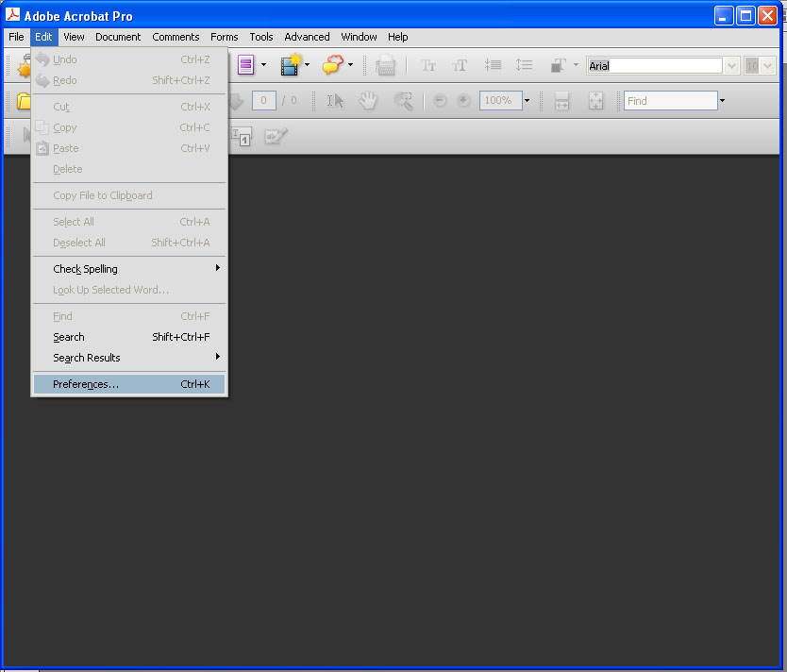Click the Select All menu entry
787x672 pixels.
coord(129,222)
